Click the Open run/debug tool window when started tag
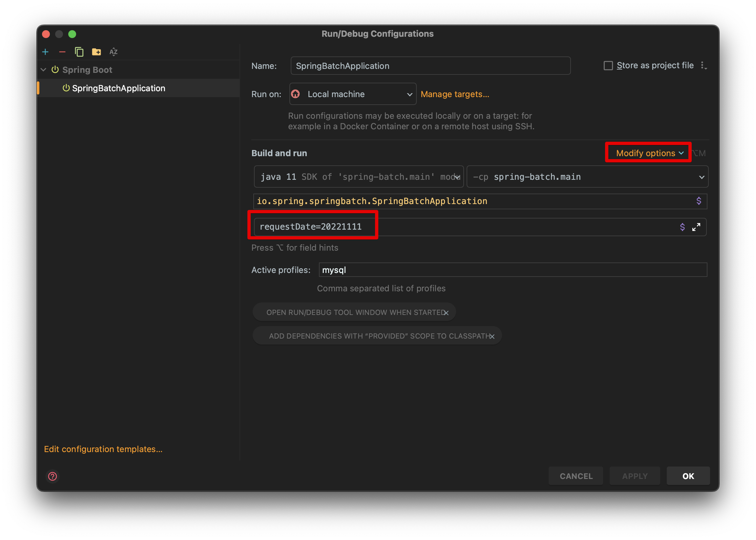Image resolution: width=756 pixels, height=540 pixels. (x=354, y=312)
